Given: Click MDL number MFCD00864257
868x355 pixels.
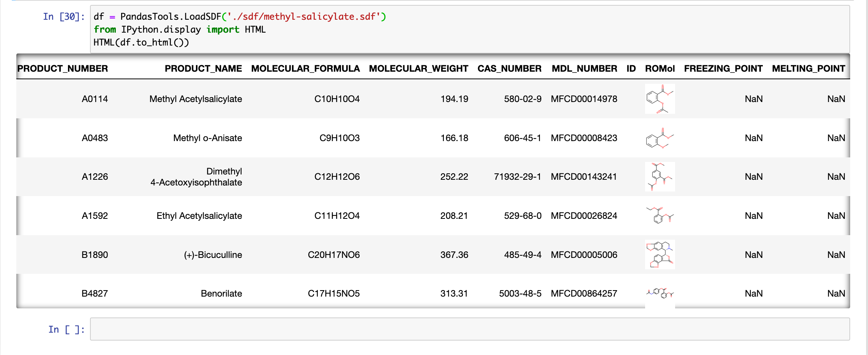Looking at the screenshot, I should point(584,294).
